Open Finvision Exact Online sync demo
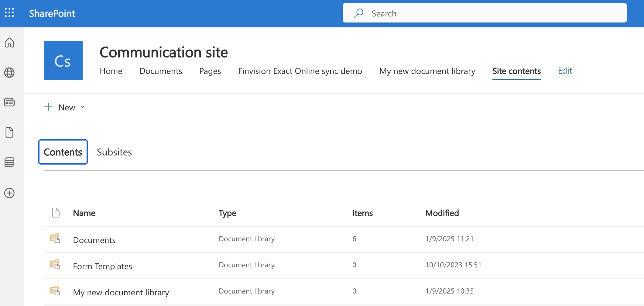This screenshot has width=644, height=306. tap(300, 71)
